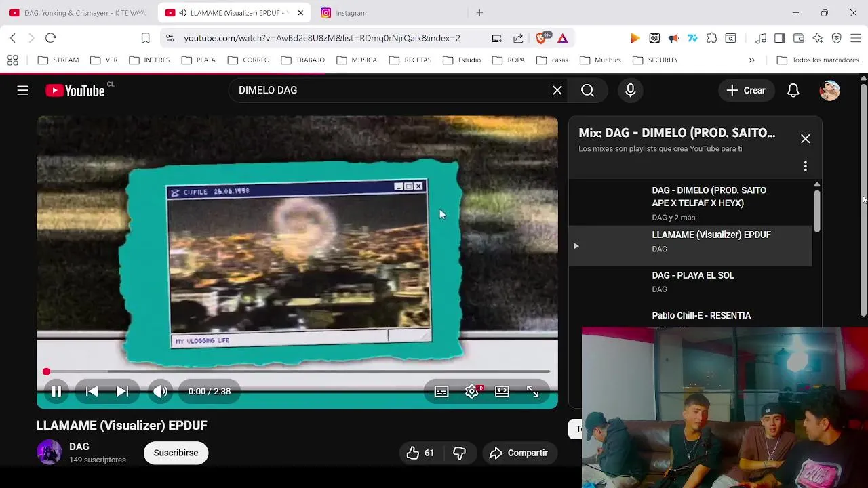Enter fullscreen mode
Screen dimensions: 868x488
tap(533, 391)
